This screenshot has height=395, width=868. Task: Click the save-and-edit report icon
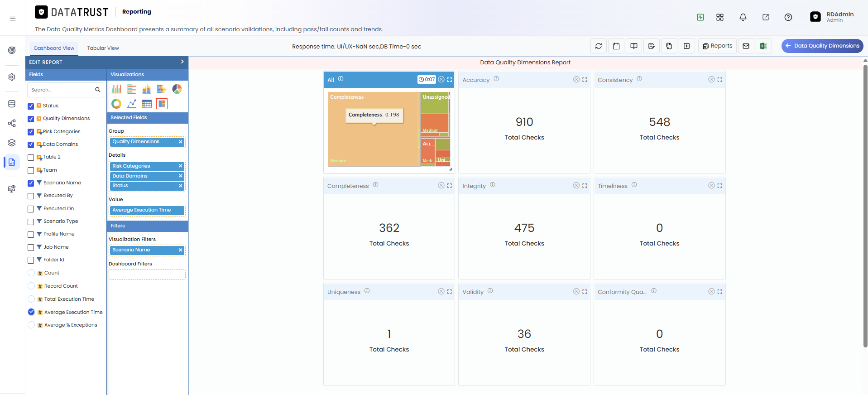[x=652, y=46]
